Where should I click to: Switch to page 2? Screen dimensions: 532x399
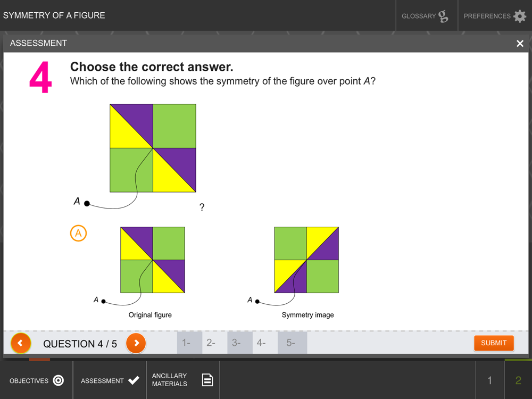[518, 380]
